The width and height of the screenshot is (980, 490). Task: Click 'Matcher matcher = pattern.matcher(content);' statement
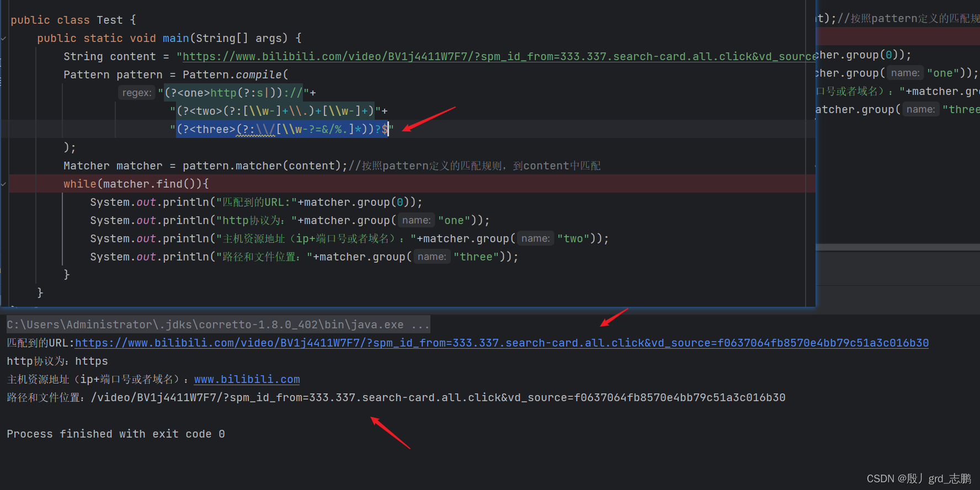pyautogui.click(x=206, y=166)
